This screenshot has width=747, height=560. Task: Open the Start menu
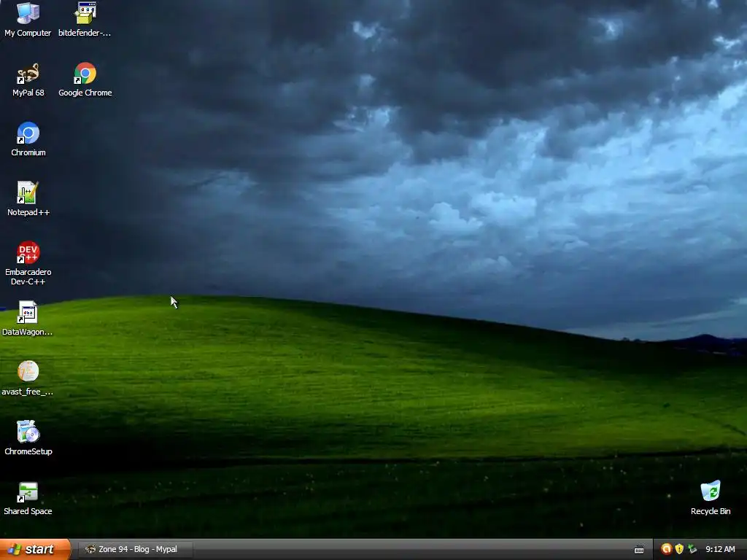coord(35,549)
